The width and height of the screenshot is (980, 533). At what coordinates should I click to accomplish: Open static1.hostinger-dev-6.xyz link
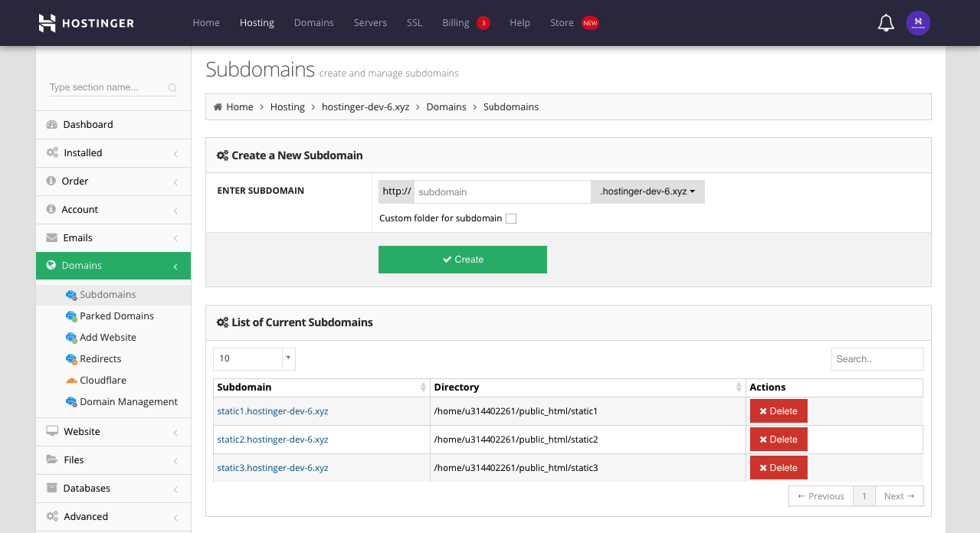273,411
